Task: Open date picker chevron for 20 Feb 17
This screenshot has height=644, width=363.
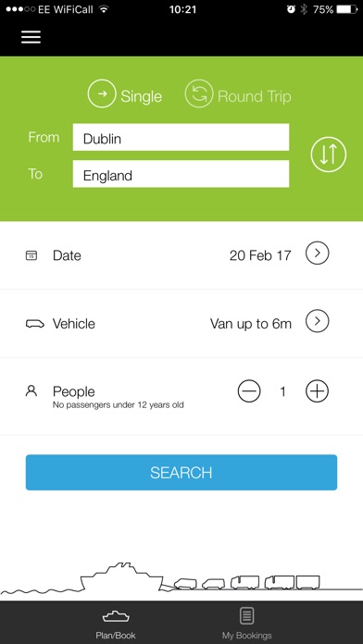Action: point(317,253)
